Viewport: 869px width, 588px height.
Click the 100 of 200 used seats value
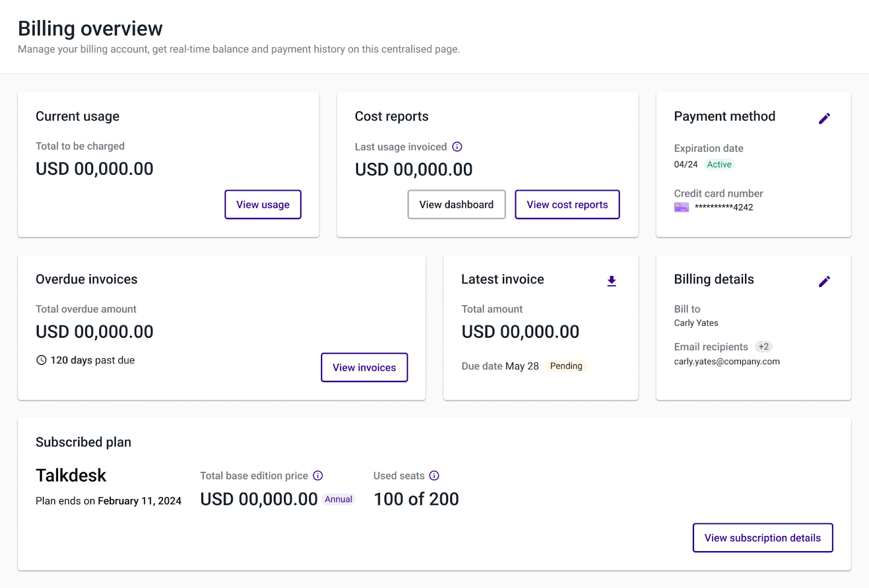point(417,499)
